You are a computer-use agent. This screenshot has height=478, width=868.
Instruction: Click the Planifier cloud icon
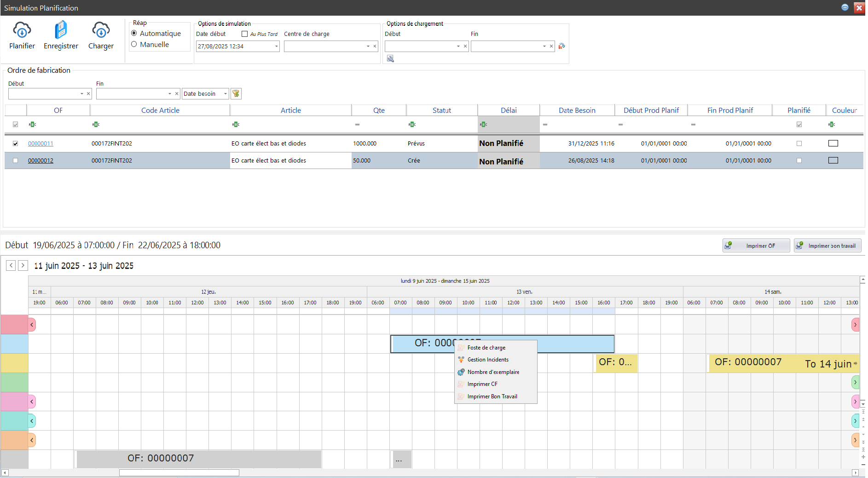[22, 30]
